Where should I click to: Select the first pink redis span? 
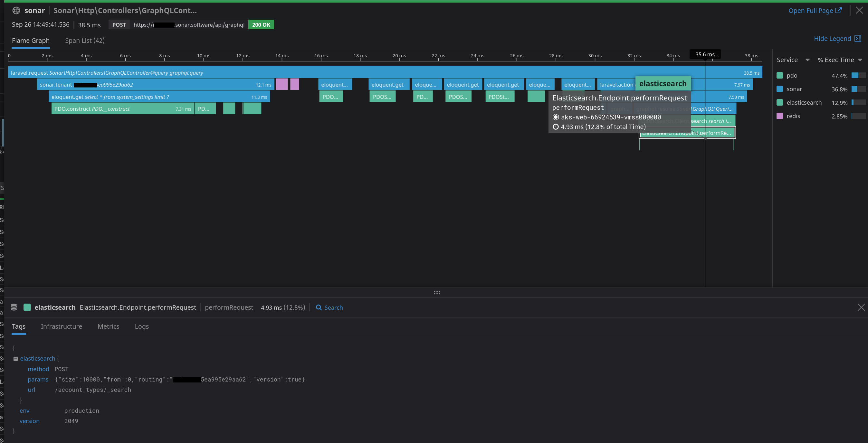point(282,84)
